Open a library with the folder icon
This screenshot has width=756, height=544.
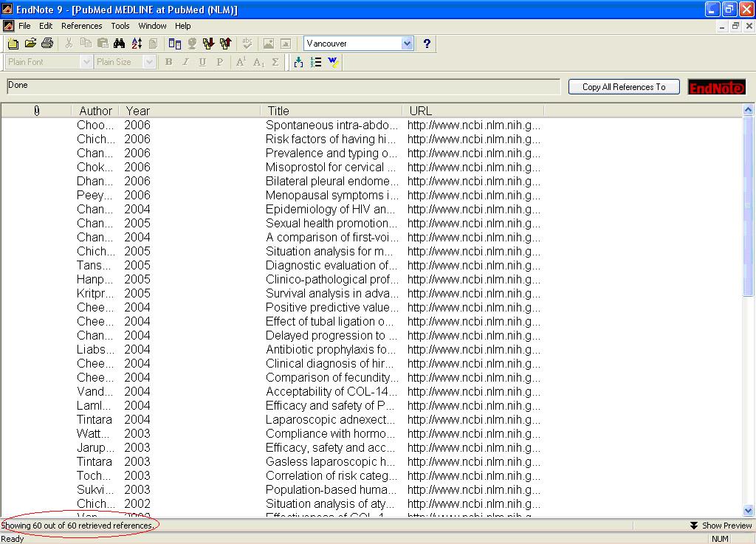click(x=30, y=44)
